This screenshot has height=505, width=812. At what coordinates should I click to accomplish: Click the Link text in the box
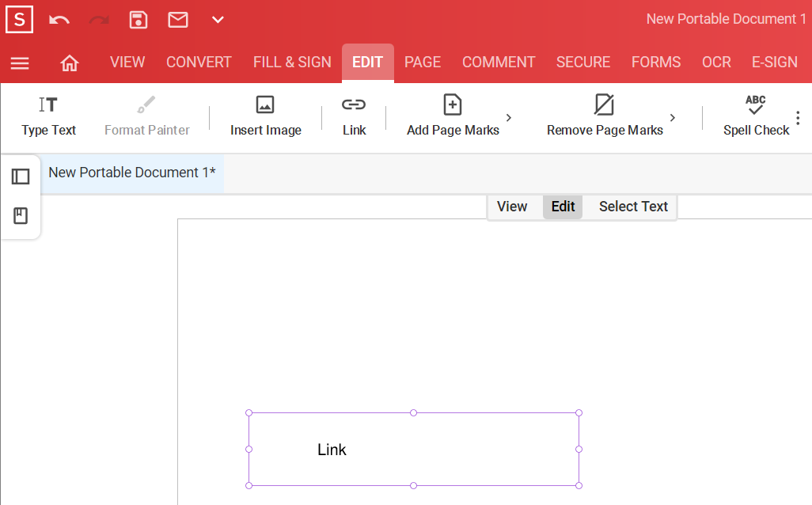tap(332, 450)
